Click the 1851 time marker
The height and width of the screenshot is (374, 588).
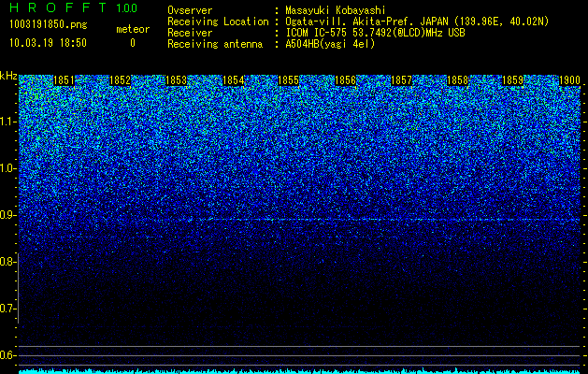tap(64, 80)
